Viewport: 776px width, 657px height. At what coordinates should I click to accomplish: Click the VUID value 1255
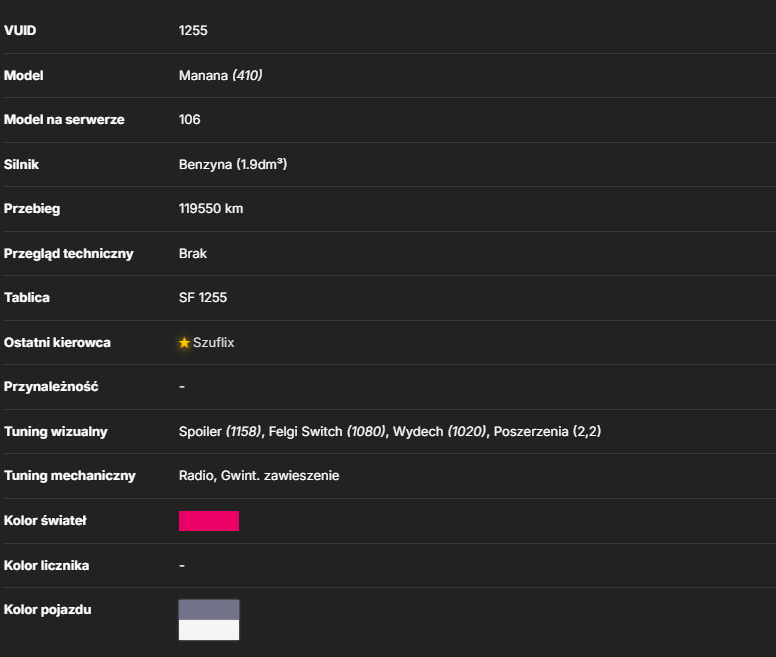click(193, 31)
